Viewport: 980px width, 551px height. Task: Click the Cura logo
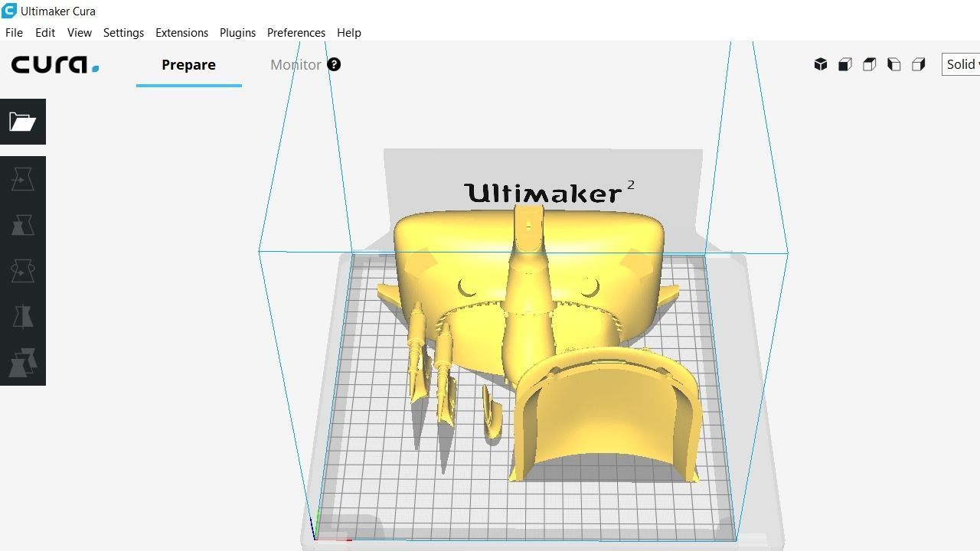click(55, 64)
